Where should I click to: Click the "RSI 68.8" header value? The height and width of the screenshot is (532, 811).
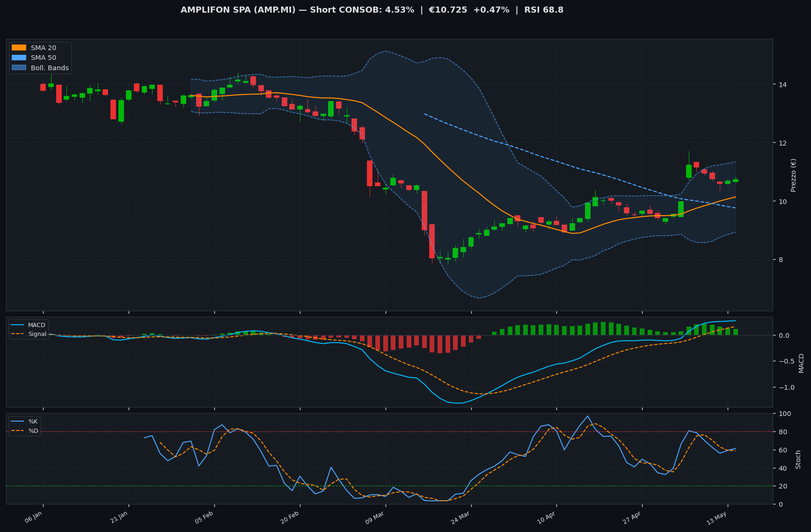pos(544,10)
